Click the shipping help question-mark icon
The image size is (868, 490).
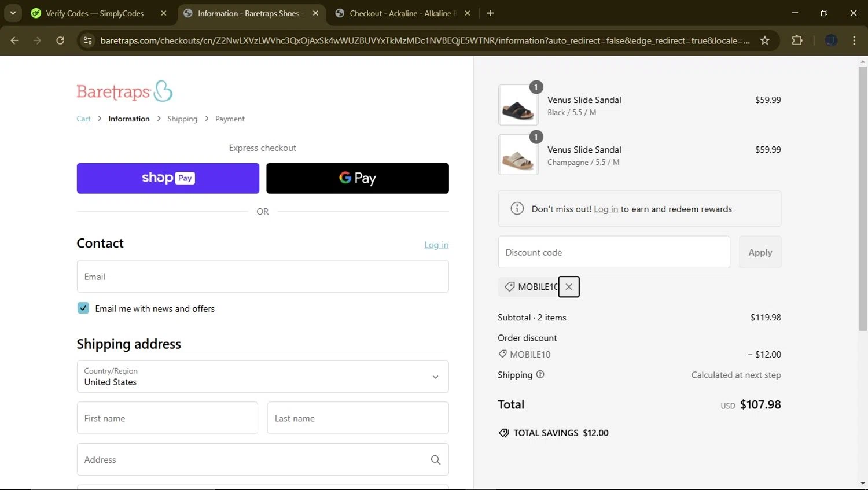point(540,374)
